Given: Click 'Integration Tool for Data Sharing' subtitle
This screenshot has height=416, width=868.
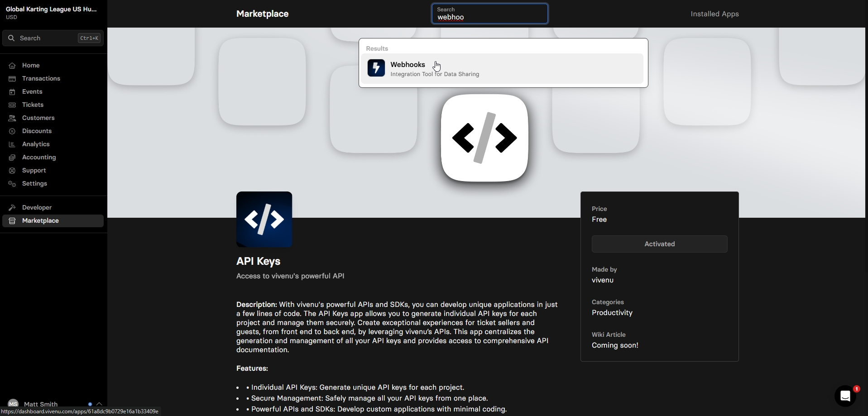Looking at the screenshot, I should pos(435,74).
